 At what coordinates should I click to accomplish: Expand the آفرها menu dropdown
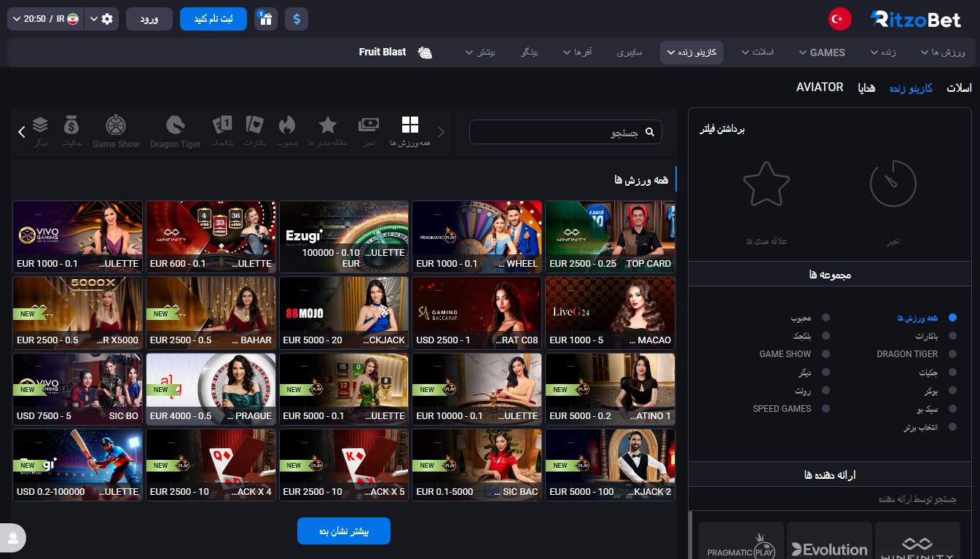[577, 52]
